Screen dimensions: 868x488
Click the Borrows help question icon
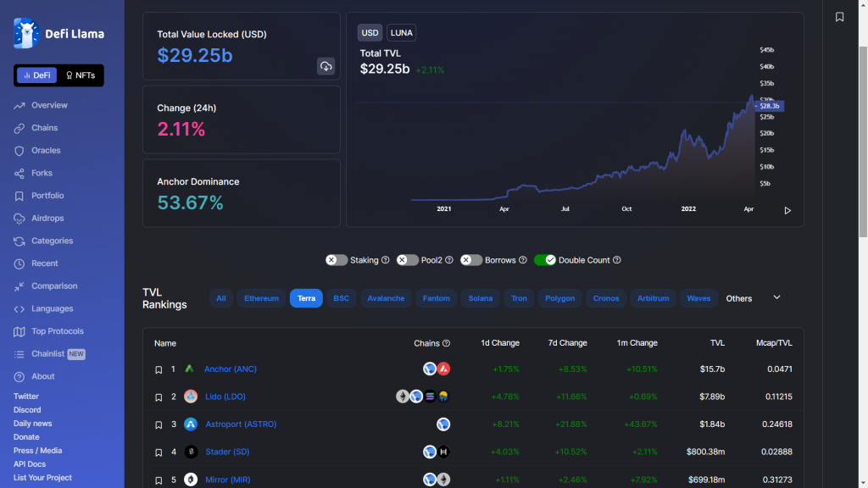522,260
